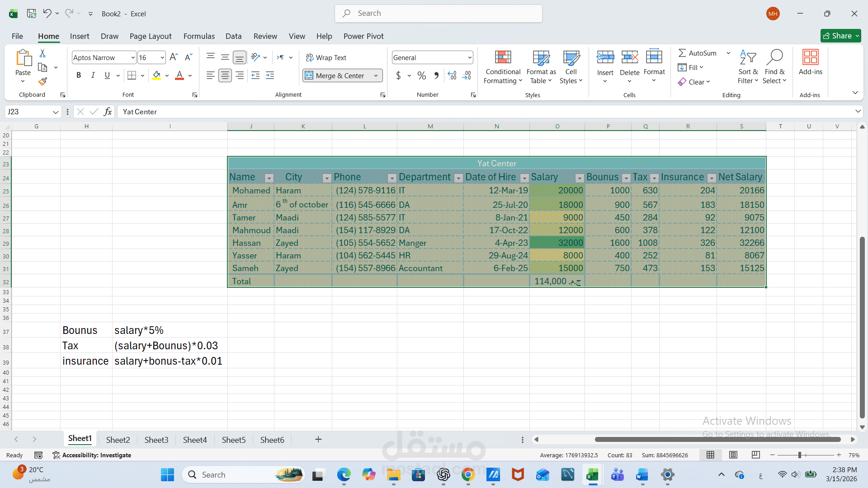Open the Salary column filter
Viewport: 868px width, 488px height.
point(579,178)
